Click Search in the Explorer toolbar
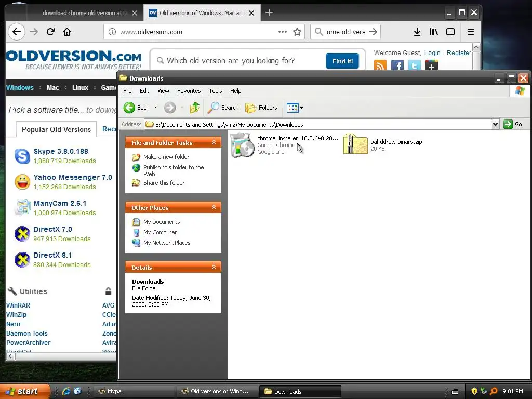 coord(223,108)
